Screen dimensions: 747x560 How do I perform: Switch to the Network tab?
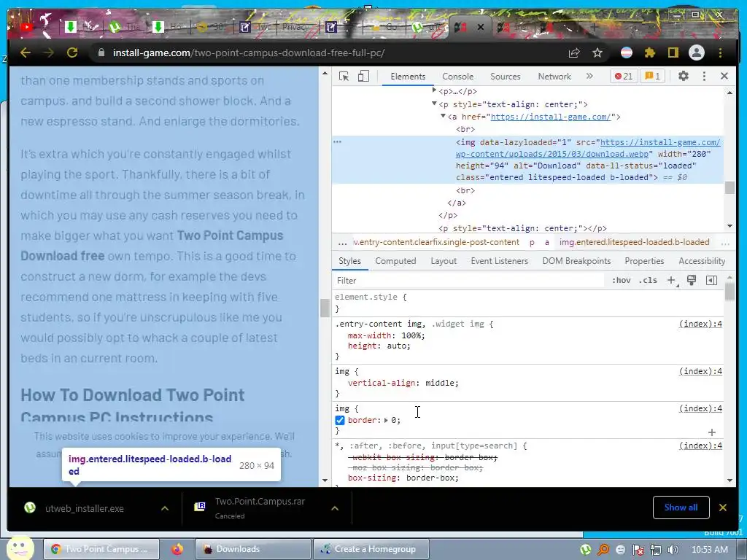[x=554, y=76]
